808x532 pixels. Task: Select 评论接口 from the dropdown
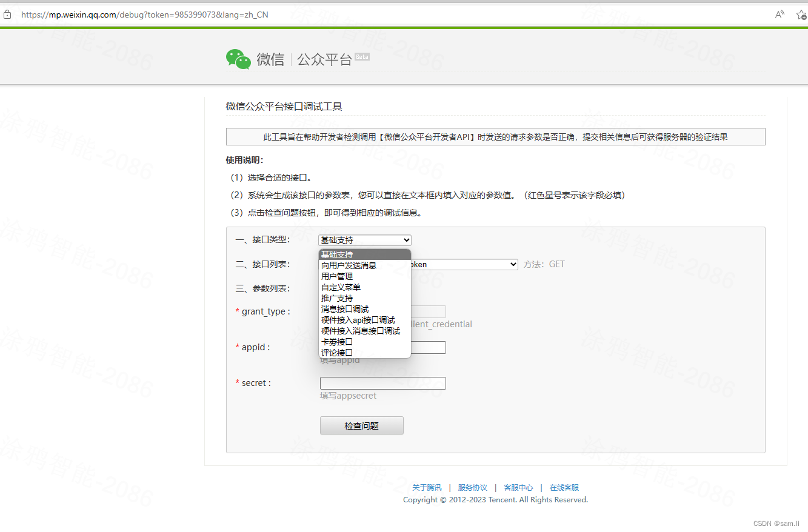(365, 353)
